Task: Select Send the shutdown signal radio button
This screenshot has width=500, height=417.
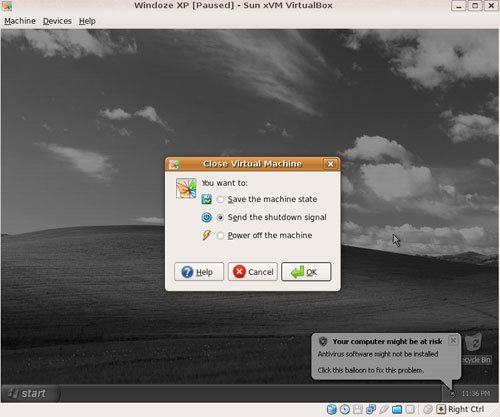Action: click(220, 218)
